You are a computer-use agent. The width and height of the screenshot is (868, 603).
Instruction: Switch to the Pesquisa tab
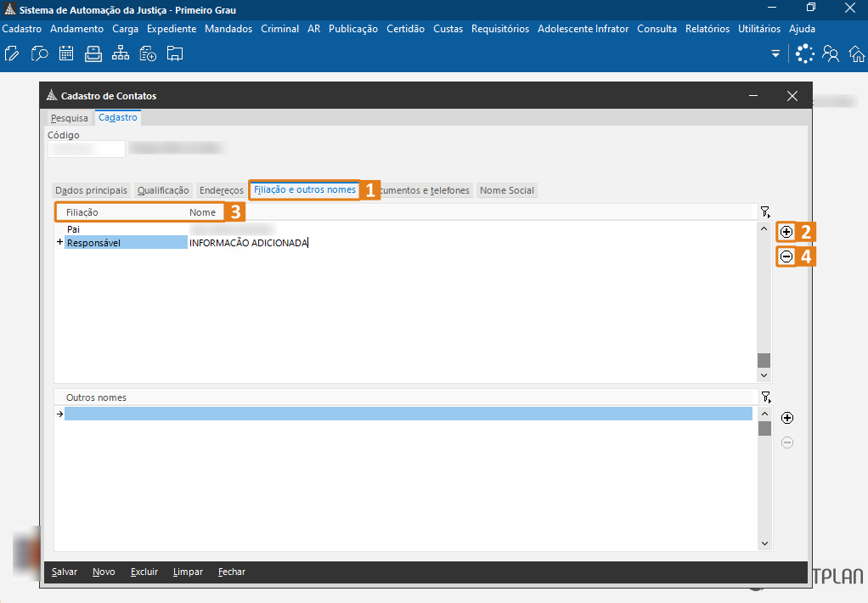[69, 118]
